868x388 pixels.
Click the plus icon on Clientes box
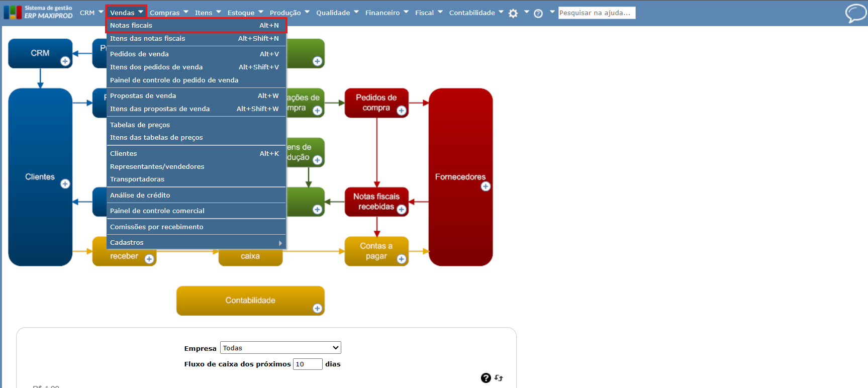click(65, 184)
